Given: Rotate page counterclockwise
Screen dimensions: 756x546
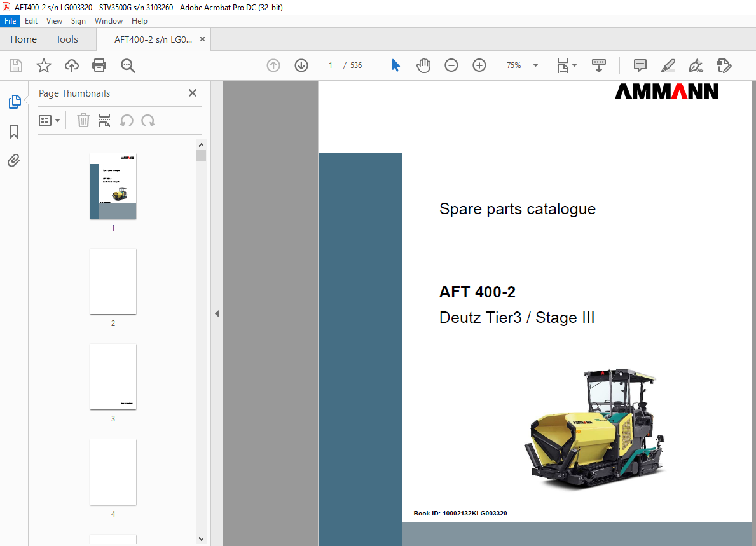Looking at the screenshot, I should tap(127, 121).
